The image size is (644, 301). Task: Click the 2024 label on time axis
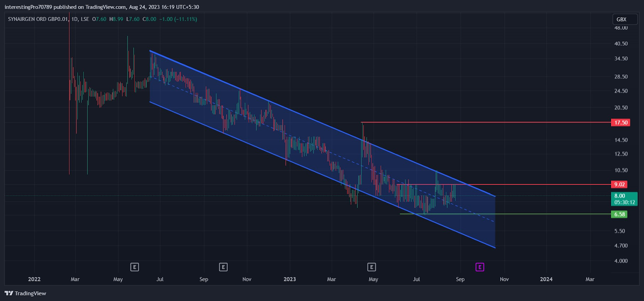546,279
